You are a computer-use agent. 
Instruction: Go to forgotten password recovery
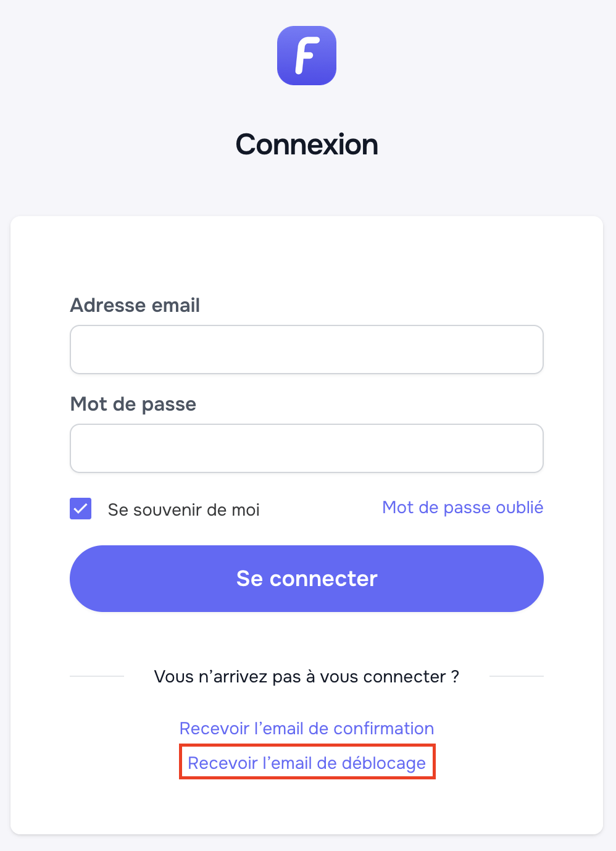click(x=462, y=508)
